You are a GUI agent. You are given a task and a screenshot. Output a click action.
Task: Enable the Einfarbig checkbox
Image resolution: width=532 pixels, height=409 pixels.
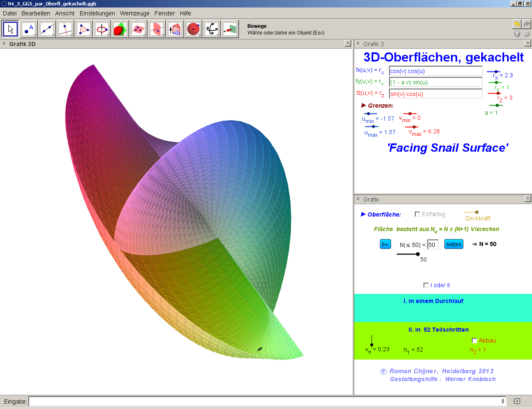point(417,214)
